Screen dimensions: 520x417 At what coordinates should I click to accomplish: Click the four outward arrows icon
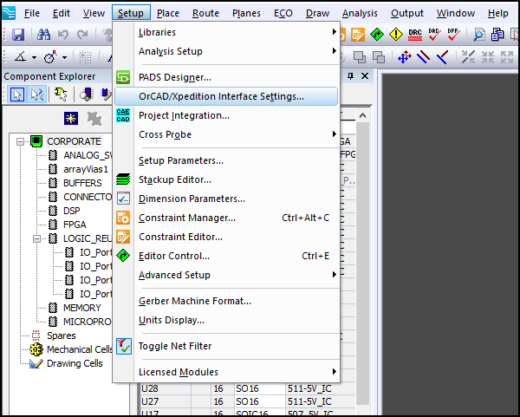point(507,57)
